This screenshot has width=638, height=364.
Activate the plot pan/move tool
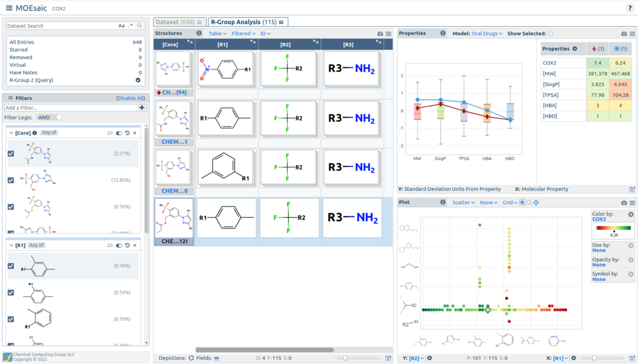pos(536,202)
